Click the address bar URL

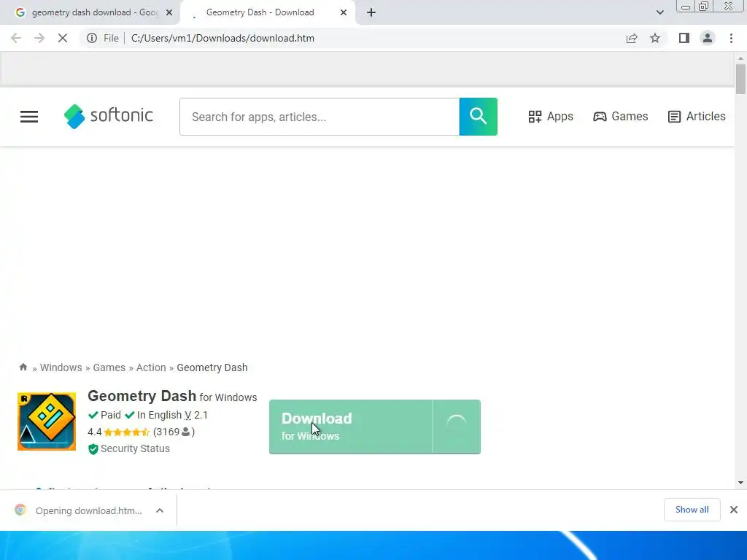click(222, 38)
